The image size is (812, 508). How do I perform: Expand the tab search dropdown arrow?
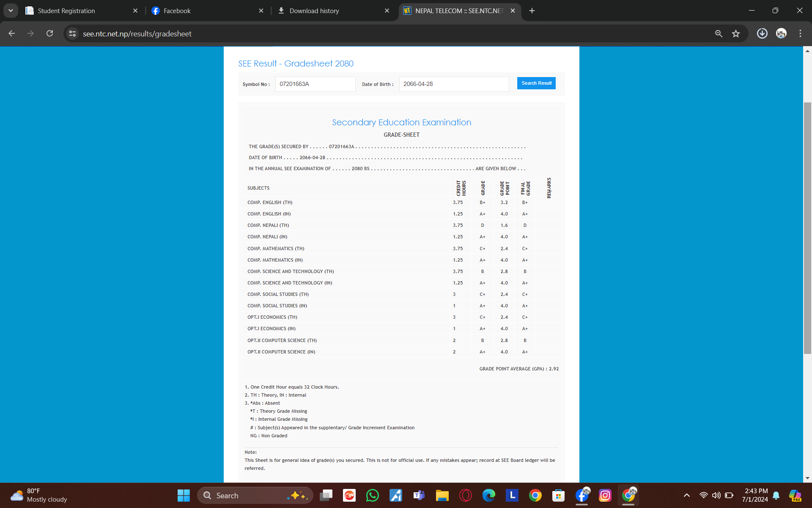click(11, 11)
